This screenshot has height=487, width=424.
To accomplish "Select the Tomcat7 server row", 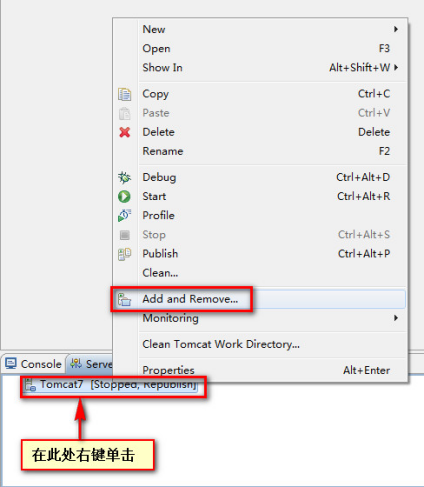I will tap(111, 385).
